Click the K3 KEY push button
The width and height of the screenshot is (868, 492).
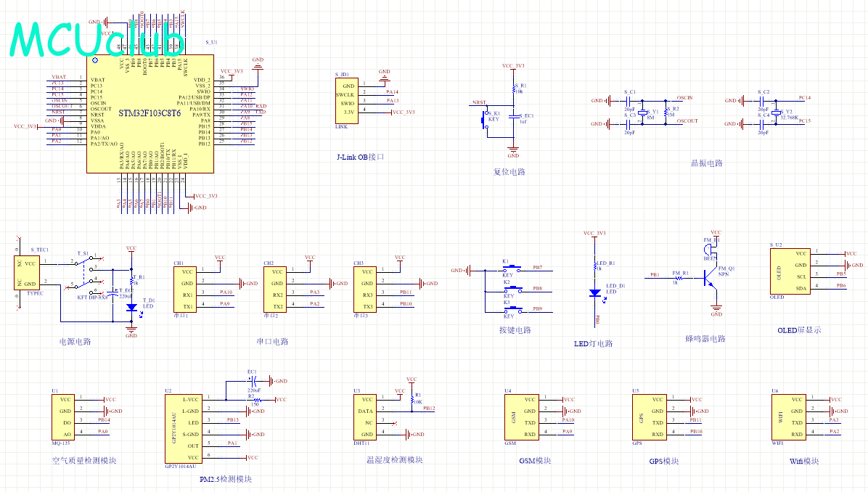[x=508, y=310]
